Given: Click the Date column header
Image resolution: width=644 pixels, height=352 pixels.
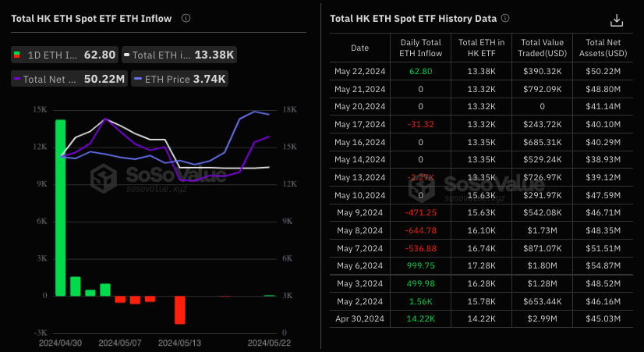Looking at the screenshot, I should tap(359, 48).
